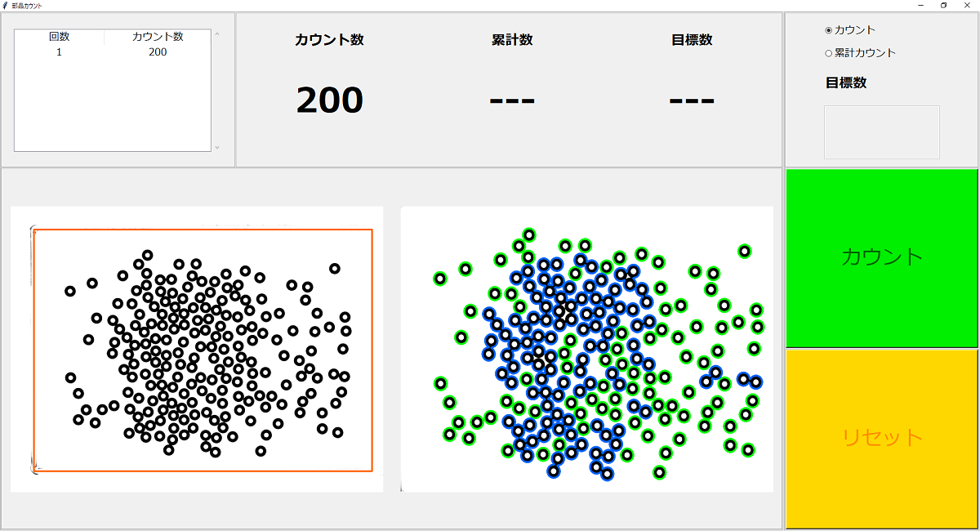
Task: Select the カウント radio option
Action: point(829,30)
